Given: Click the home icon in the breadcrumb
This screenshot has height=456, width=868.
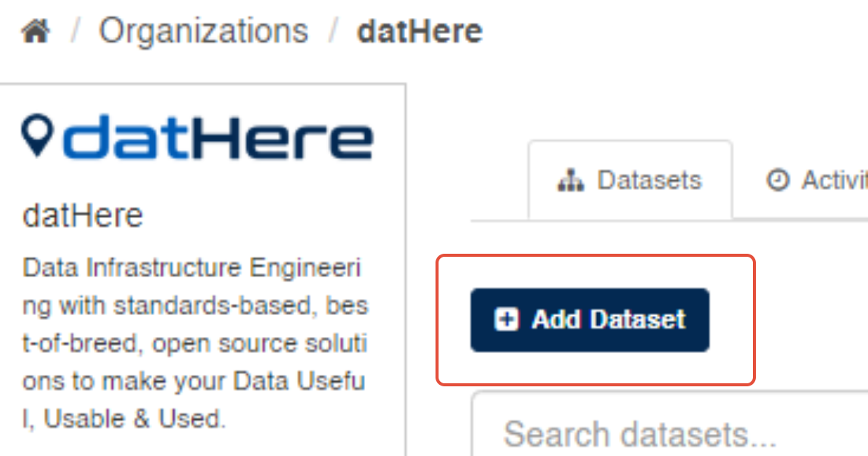Looking at the screenshot, I should coord(36,33).
